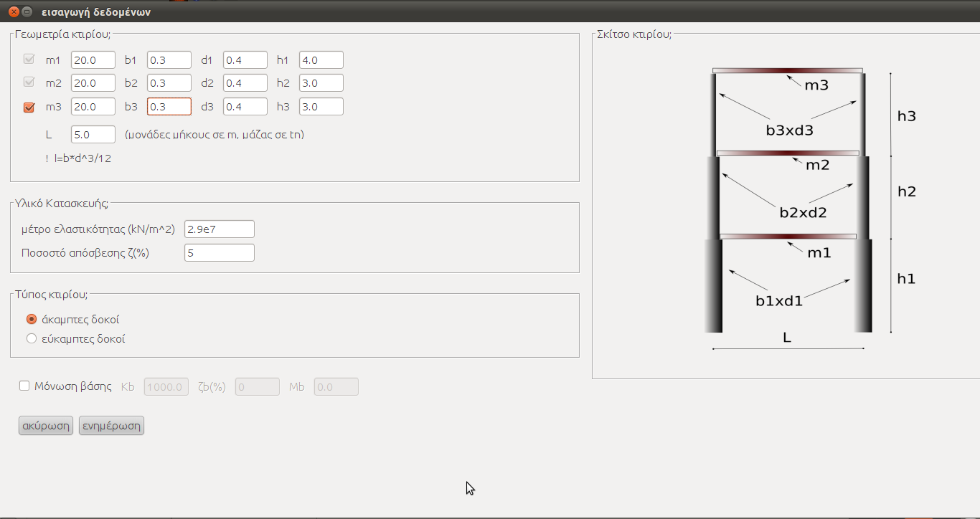Click the disabled Mb mass field
The height and width of the screenshot is (519, 980).
click(x=336, y=387)
